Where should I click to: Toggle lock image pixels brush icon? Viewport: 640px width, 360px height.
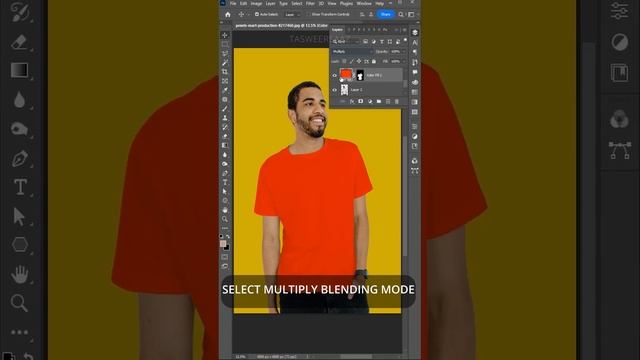click(352, 61)
